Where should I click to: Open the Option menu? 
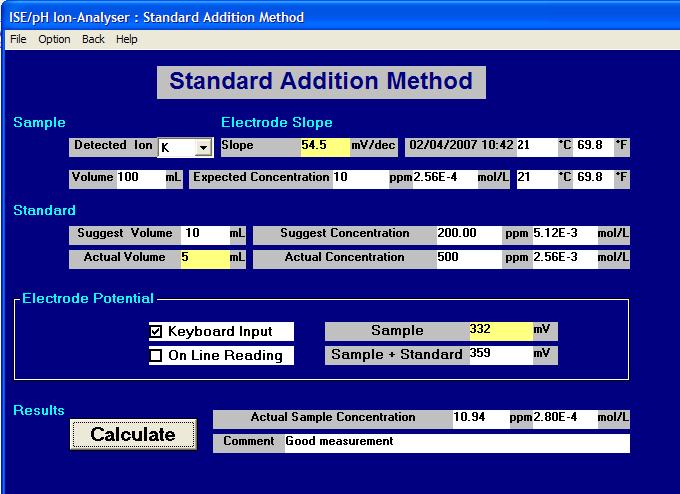(x=54, y=39)
